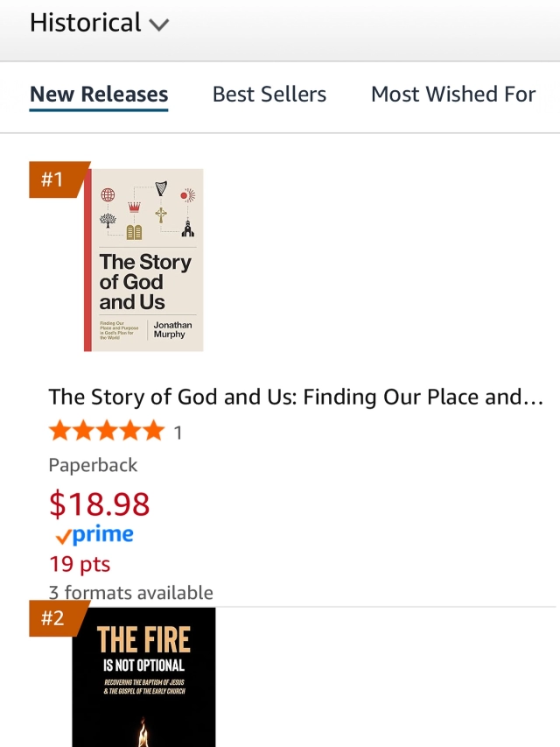Show the 3 formats available options
560x747 pixels.
click(x=131, y=593)
